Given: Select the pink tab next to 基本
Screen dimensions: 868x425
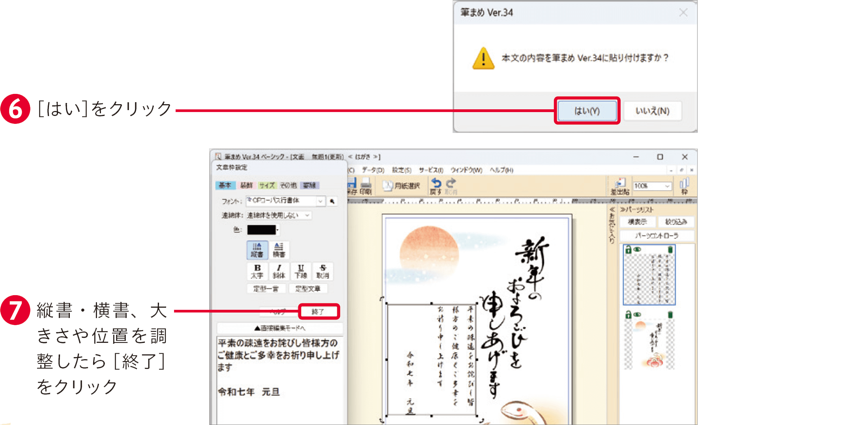Looking at the screenshot, I should click(247, 185).
